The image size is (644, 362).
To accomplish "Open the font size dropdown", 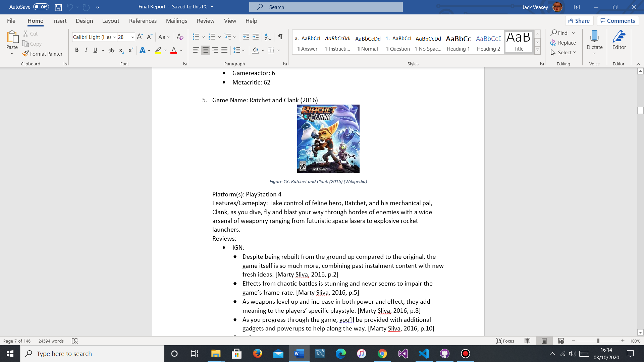I will pos(132,37).
